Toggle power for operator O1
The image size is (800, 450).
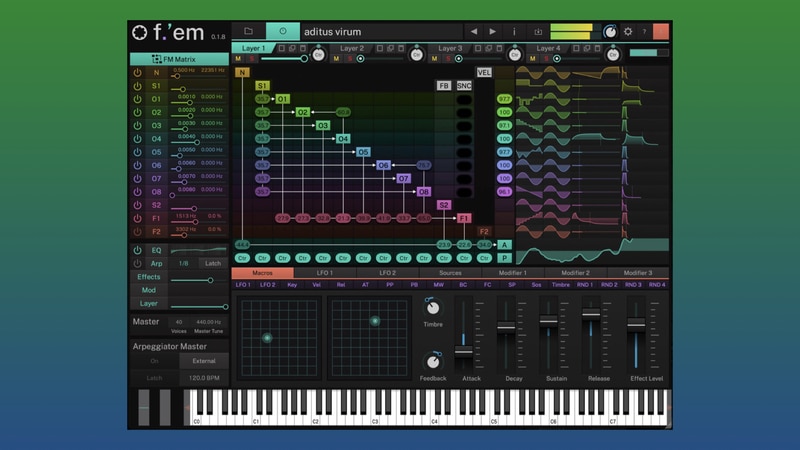point(138,99)
